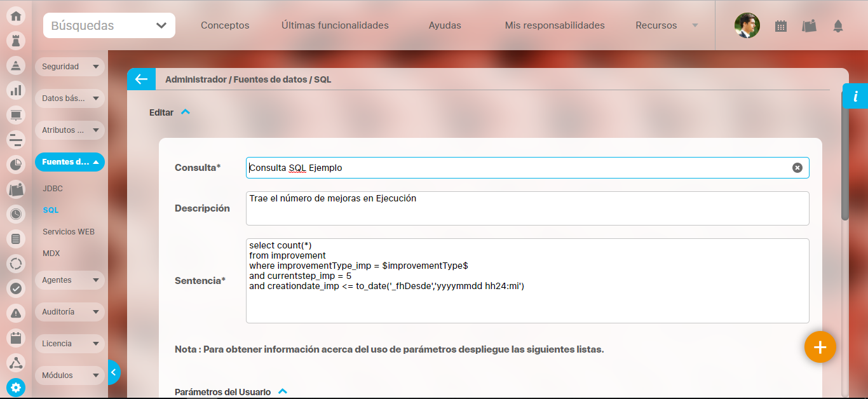Open the settings gear icon at bottom
Image resolution: width=868 pixels, height=399 pixels.
click(16, 388)
